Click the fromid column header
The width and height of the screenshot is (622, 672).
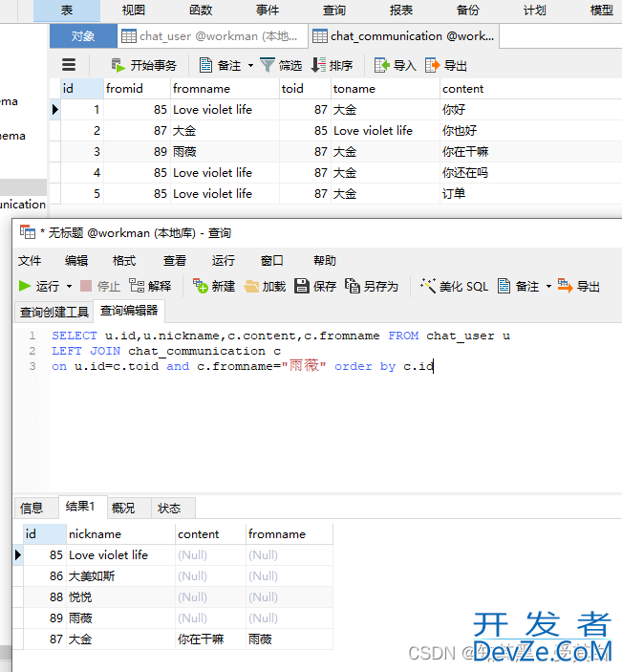[x=137, y=89]
